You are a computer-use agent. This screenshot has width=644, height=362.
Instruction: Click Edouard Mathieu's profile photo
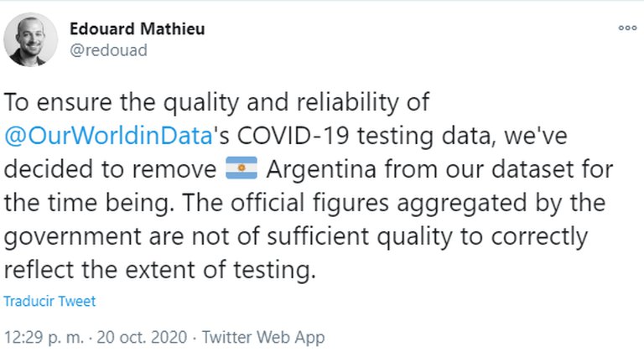pyautogui.click(x=30, y=39)
